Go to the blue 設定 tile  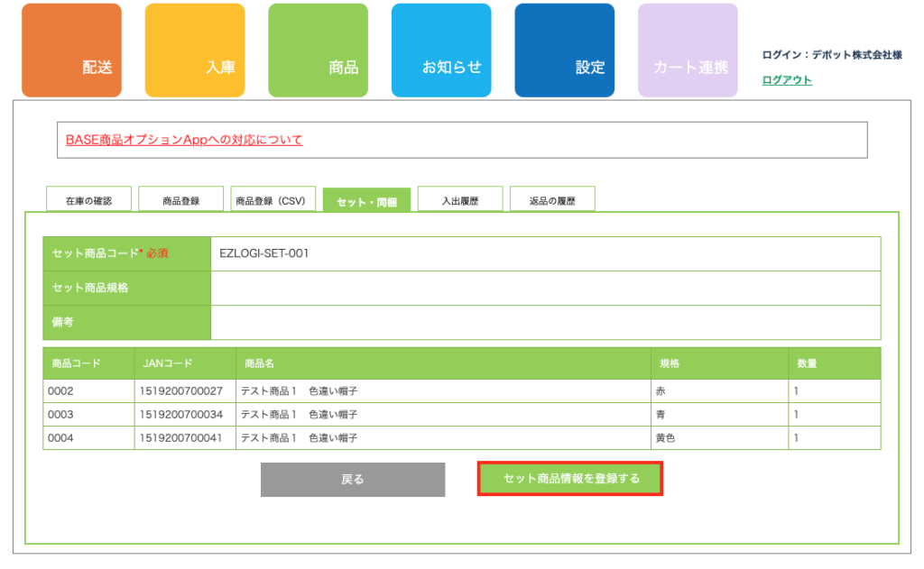564,50
